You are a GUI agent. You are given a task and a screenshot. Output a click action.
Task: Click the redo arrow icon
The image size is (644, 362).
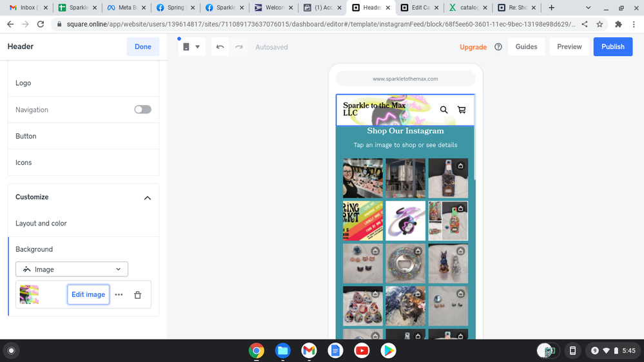239,47
